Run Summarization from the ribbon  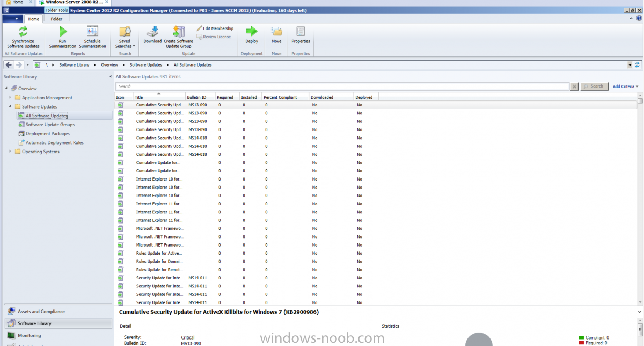[x=63, y=37]
